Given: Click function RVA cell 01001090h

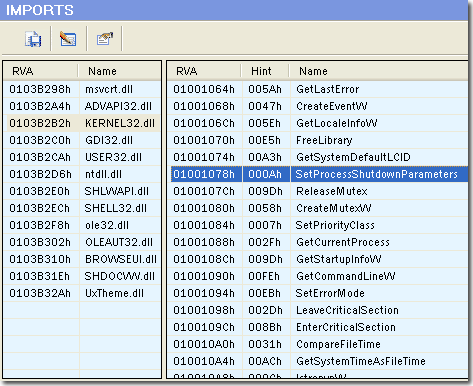Looking at the screenshot, I should (204, 276).
